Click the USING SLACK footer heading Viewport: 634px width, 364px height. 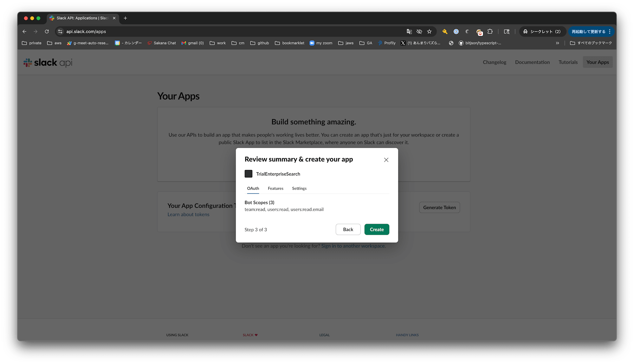(177, 335)
